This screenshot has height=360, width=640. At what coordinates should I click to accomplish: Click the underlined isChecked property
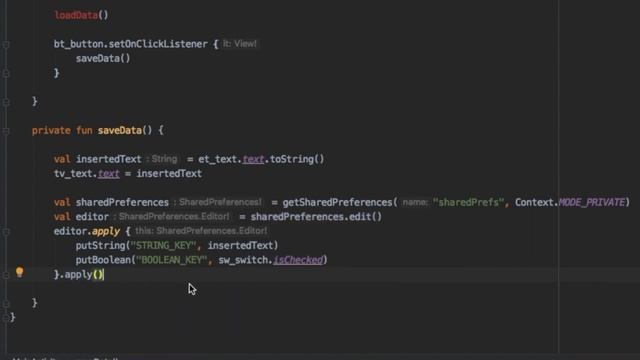pyautogui.click(x=298, y=260)
